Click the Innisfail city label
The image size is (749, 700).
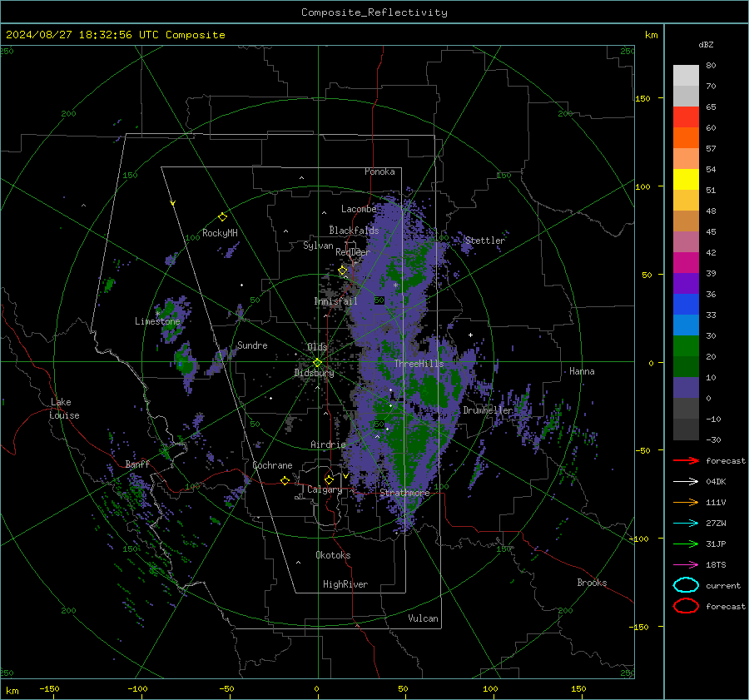[x=335, y=301]
